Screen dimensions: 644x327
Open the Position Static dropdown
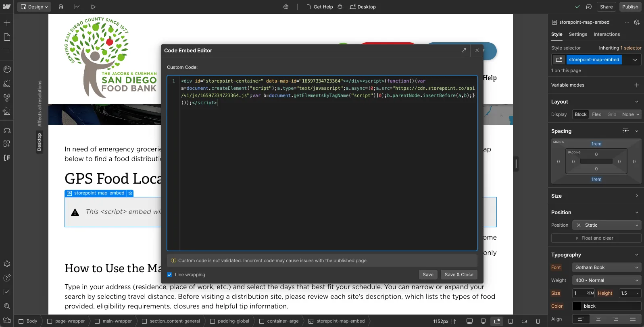(607, 225)
